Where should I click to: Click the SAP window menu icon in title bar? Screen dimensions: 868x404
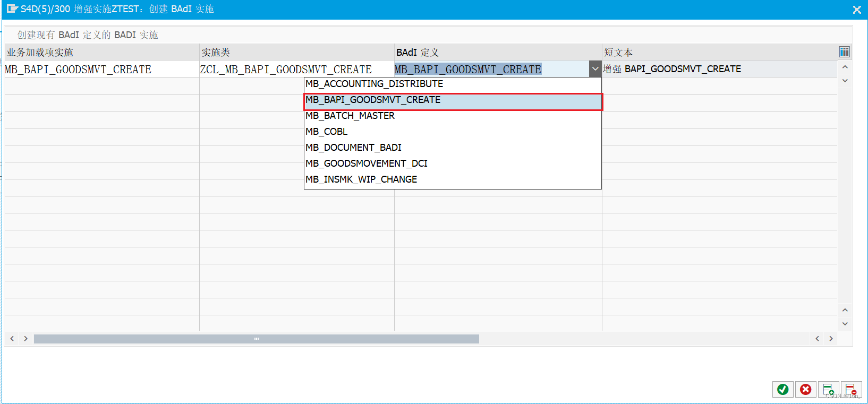12,9
